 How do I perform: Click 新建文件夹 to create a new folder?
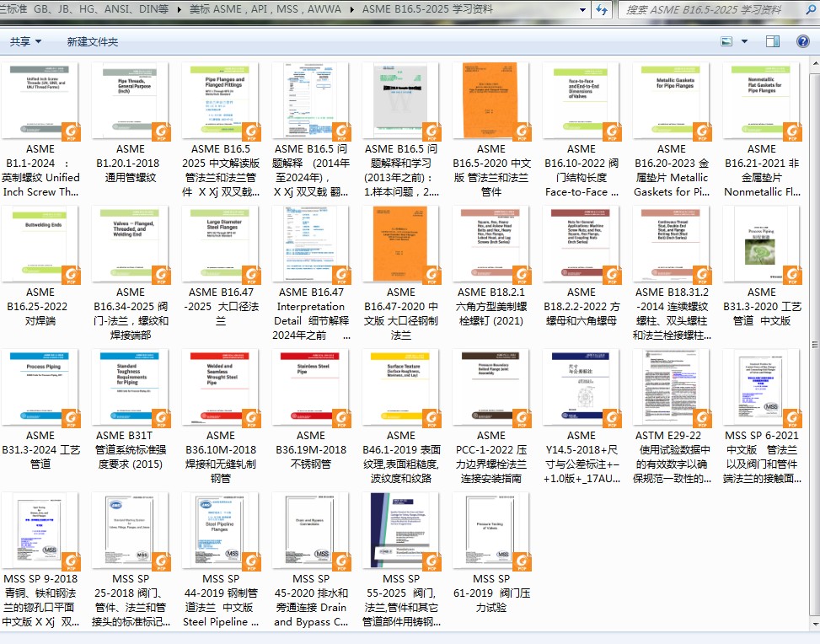coord(93,41)
